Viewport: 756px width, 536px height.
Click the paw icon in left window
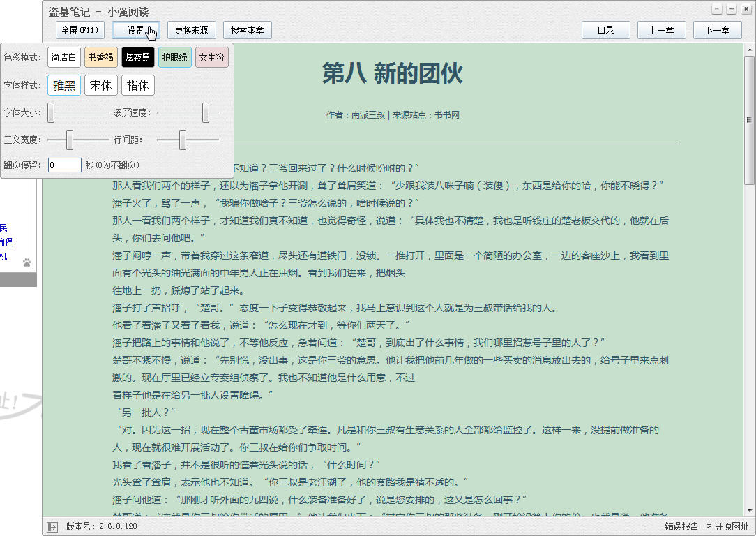27,262
